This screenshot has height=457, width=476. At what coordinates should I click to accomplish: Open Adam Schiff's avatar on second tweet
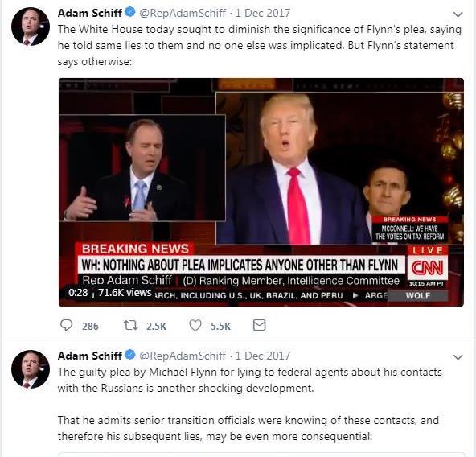31,369
